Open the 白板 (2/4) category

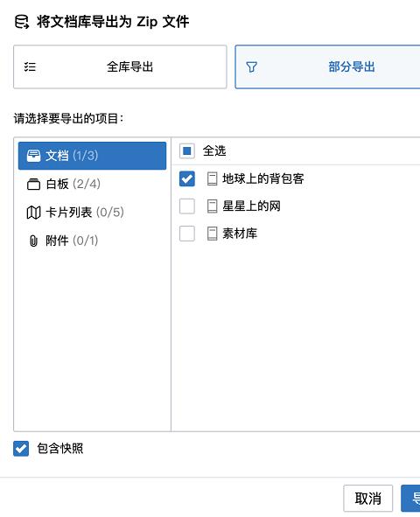(92, 184)
